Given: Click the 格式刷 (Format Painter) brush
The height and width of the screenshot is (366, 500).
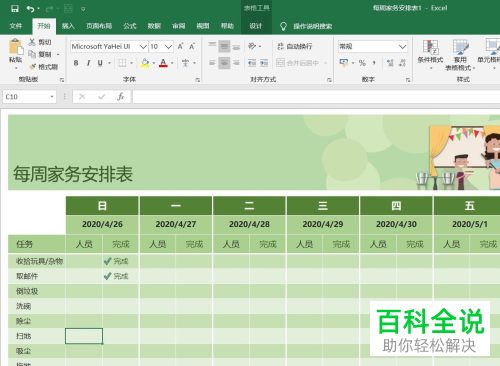Looking at the screenshot, I should (x=32, y=67).
